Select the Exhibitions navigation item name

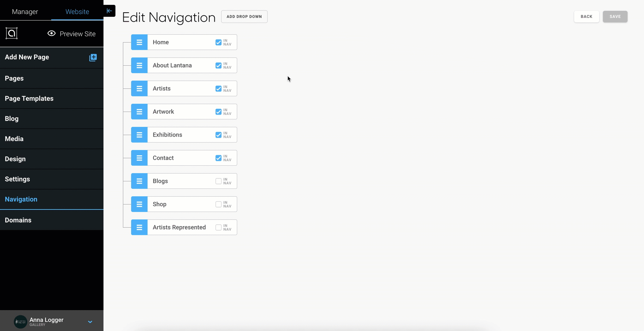[167, 135]
